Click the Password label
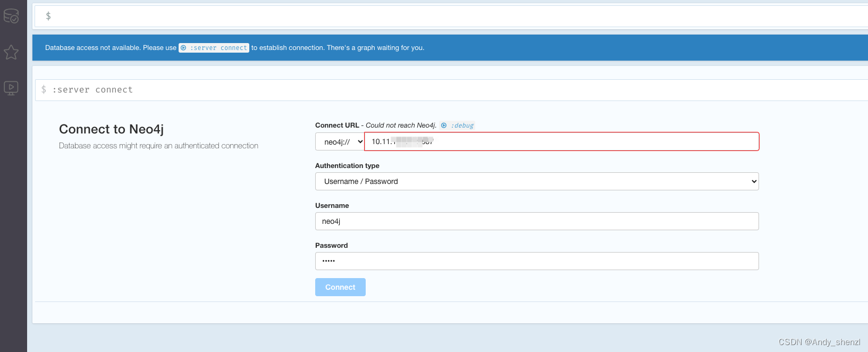 tap(332, 246)
